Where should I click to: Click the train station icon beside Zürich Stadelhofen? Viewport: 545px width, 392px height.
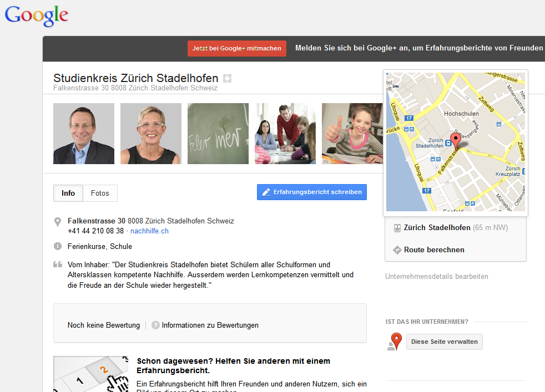pos(397,228)
